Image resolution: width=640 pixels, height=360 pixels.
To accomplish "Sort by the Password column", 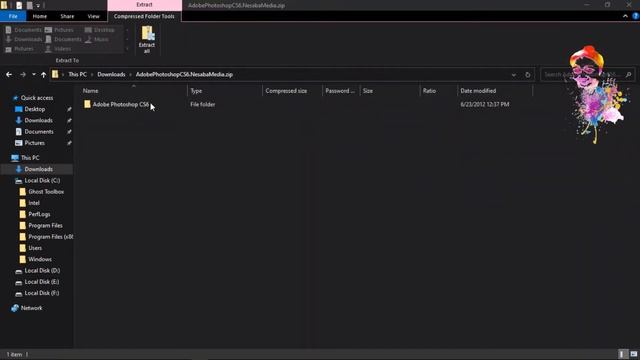I will [x=341, y=91].
